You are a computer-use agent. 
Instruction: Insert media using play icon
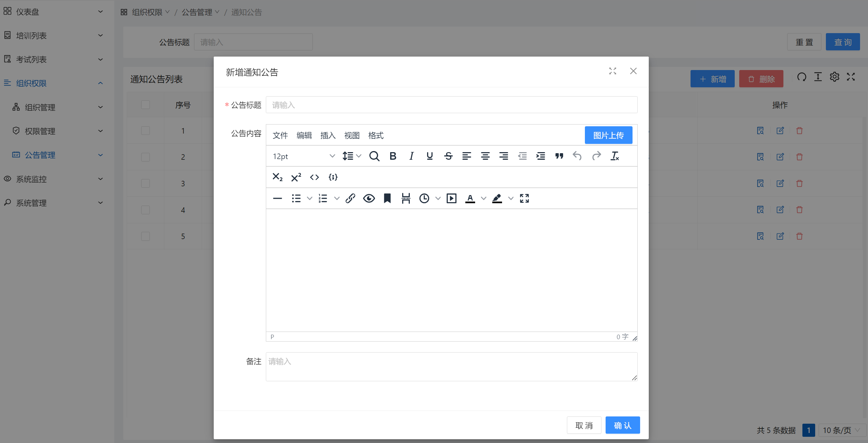(x=451, y=198)
